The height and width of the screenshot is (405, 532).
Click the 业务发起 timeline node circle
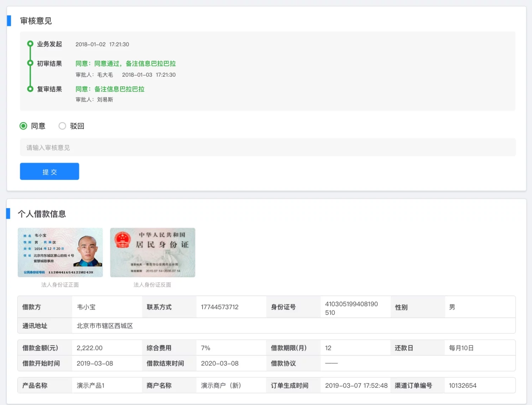30,43
